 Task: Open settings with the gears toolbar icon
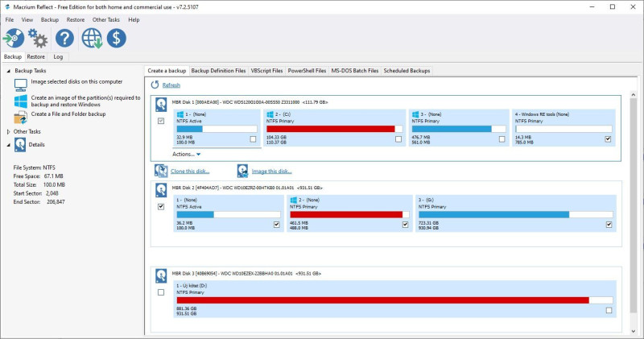38,38
